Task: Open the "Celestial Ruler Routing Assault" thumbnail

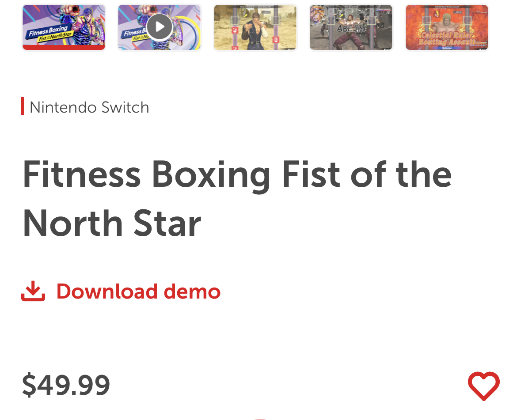Action: [447, 27]
